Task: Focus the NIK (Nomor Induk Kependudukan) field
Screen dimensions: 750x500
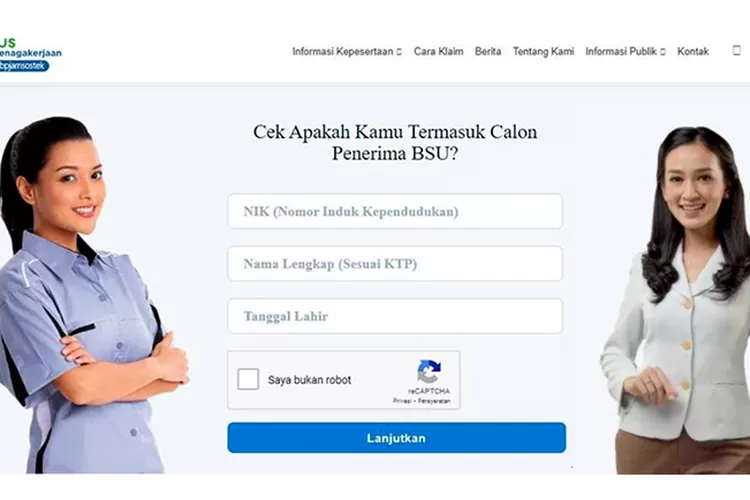Action: click(395, 211)
